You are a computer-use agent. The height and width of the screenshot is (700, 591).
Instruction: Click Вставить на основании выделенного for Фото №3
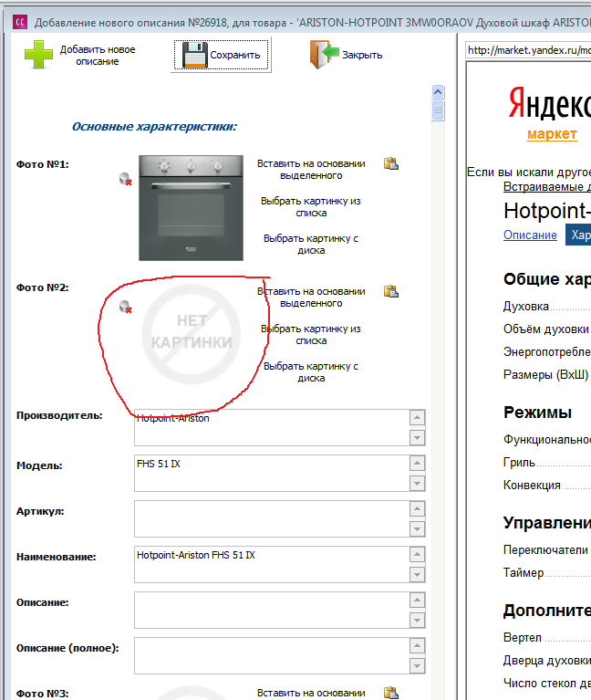311,693
